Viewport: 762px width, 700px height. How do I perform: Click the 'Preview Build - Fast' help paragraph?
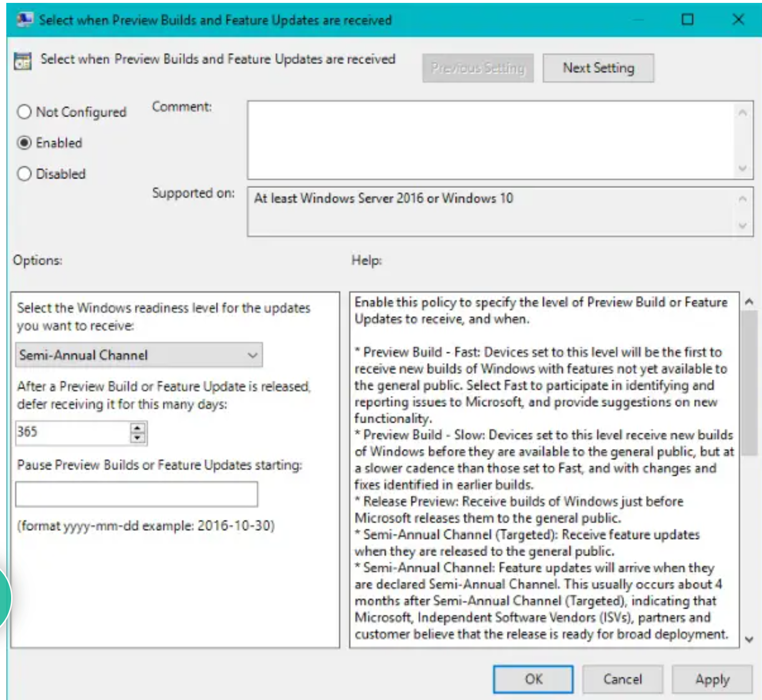541,385
